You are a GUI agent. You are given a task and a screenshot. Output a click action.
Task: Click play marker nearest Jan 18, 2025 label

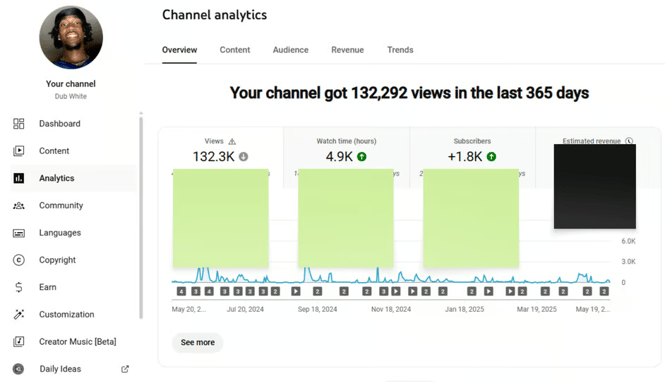point(489,291)
